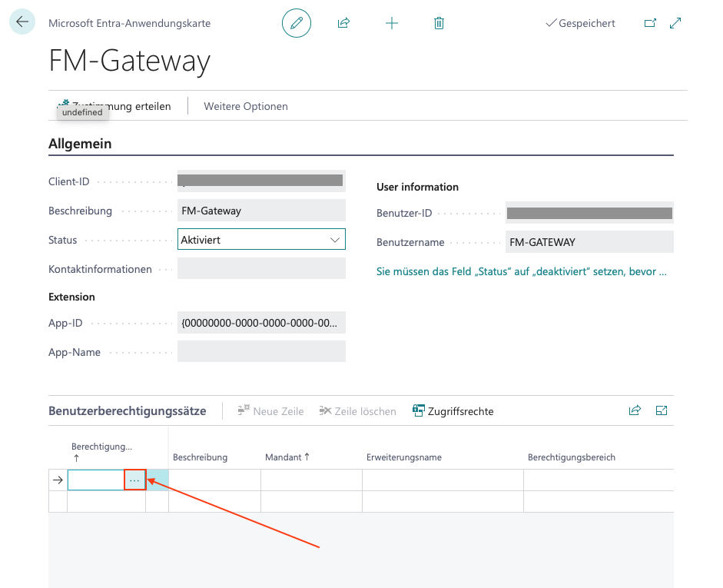
Task: Click the Gespeichert status indicator
Action: coord(581,23)
